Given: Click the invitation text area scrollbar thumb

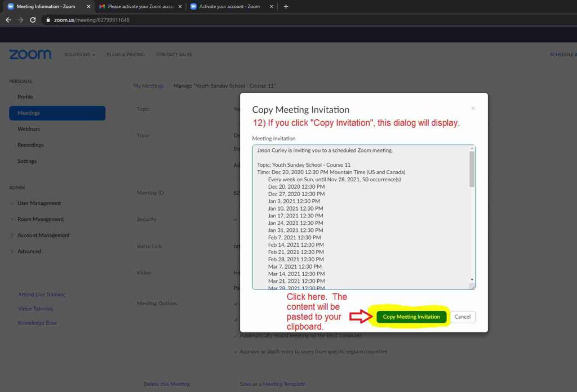Looking at the screenshot, I should pyautogui.click(x=472, y=169).
